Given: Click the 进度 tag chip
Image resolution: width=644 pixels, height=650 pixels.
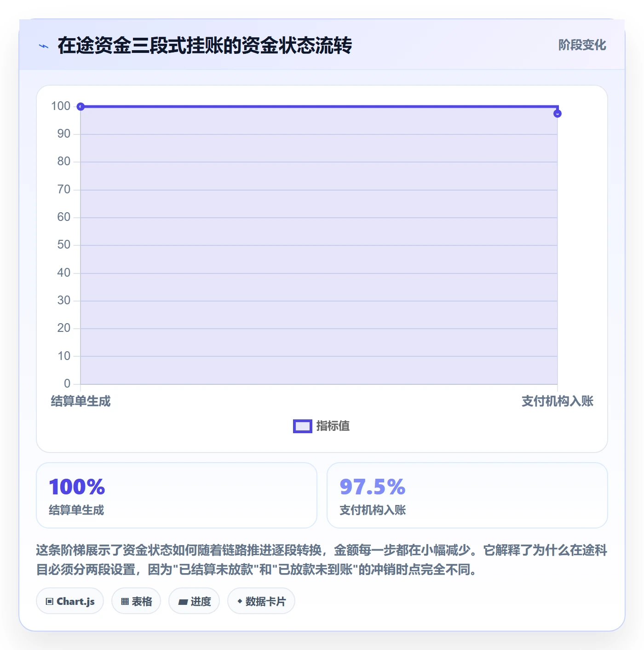Looking at the screenshot, I should click(194, 601).
